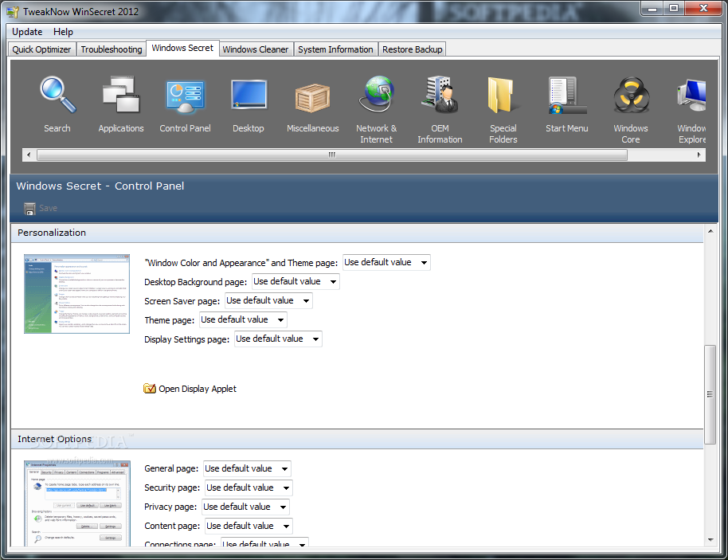Select the Windows Secret tab

point(182,48)
